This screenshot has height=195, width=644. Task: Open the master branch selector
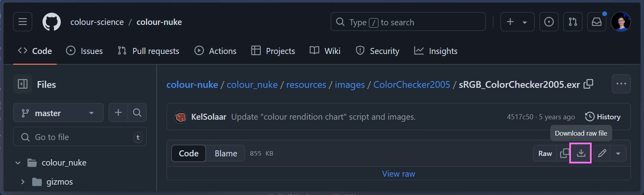pyautogui.click(x=58, y=113)
